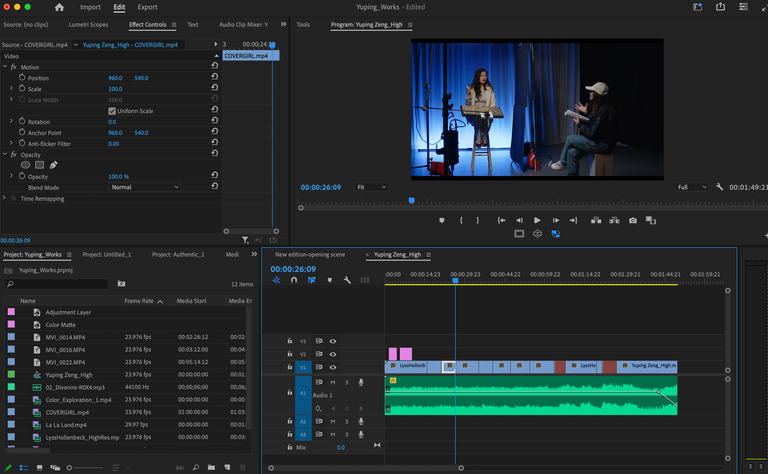The height and width of the screenshot is (474, 768).
Task: Select the pen mask tool under Opacity
Action: click(x=53, y=165)
